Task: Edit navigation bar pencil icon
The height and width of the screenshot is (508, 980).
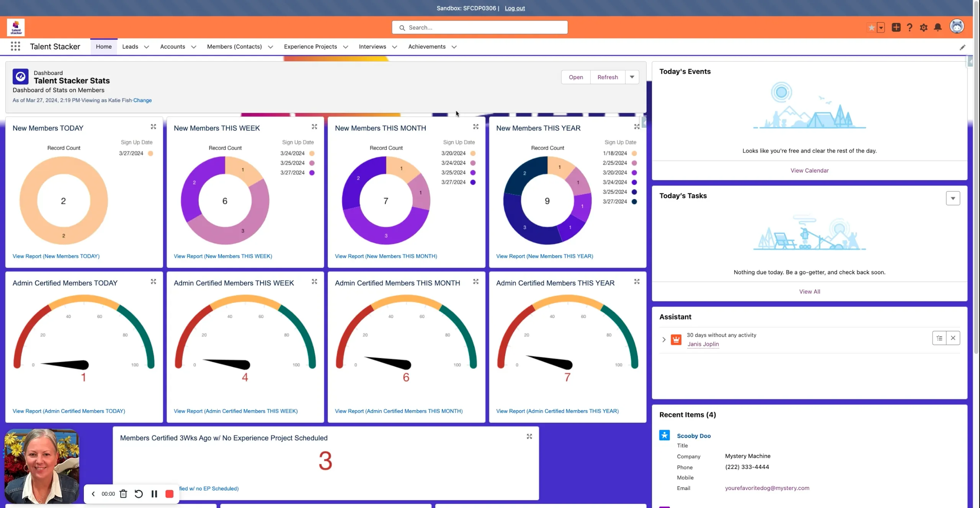Action: coord(962,47)
